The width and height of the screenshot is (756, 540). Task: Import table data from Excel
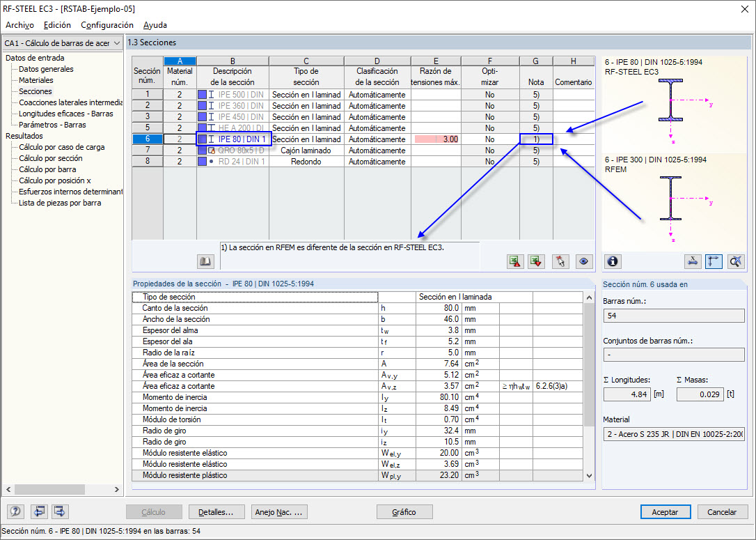[x=535, y=261]
